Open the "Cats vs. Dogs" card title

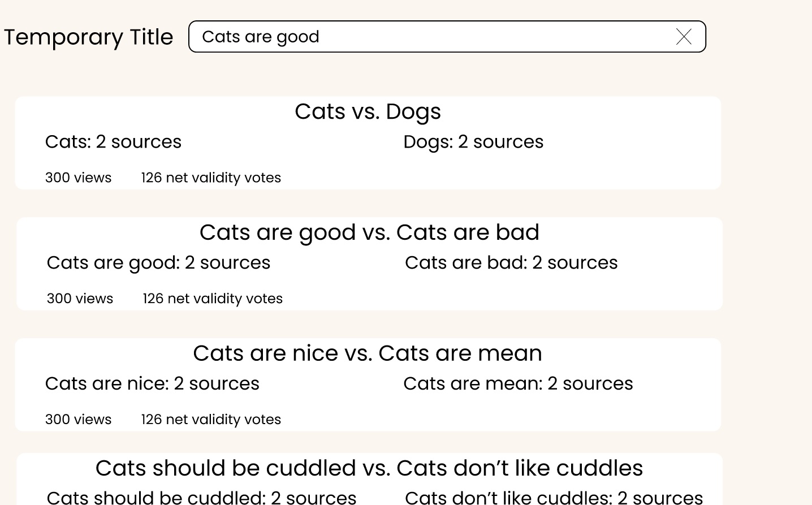tap(368, 111)
